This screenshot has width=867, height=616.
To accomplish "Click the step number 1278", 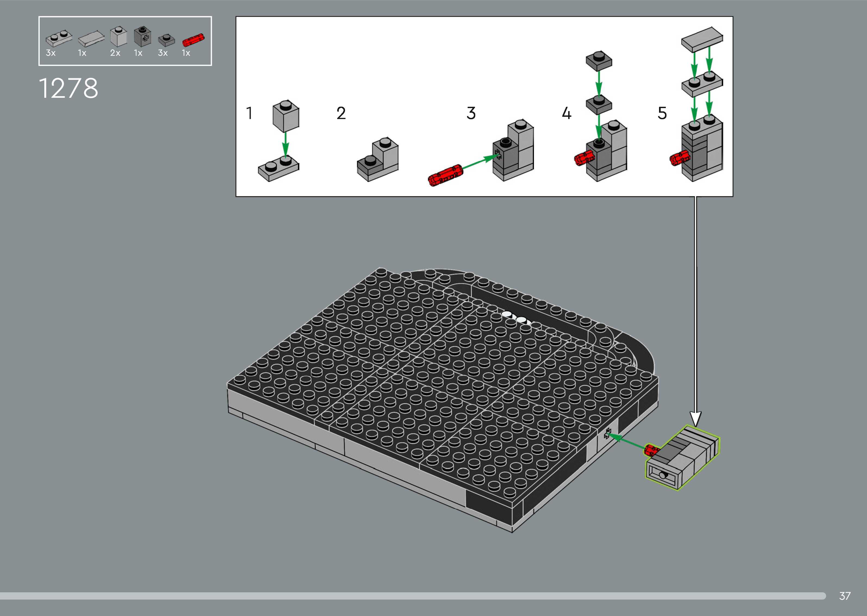I will point(69,88).
